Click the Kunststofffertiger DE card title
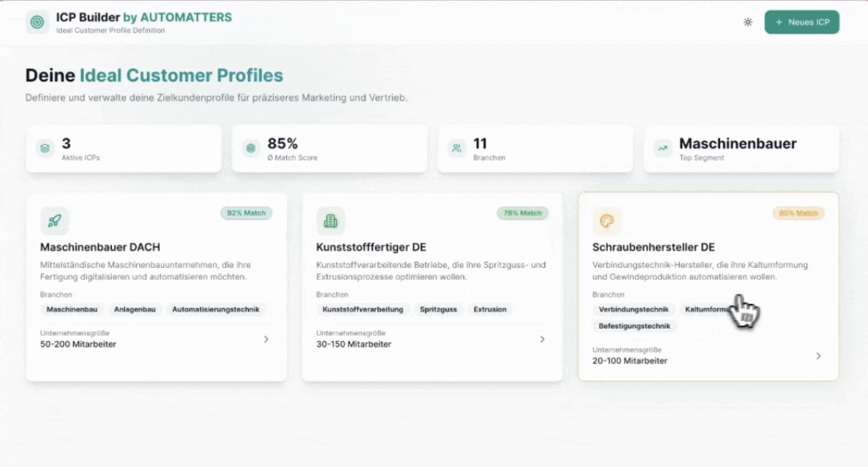868x467 pixels. pos(371,247)
